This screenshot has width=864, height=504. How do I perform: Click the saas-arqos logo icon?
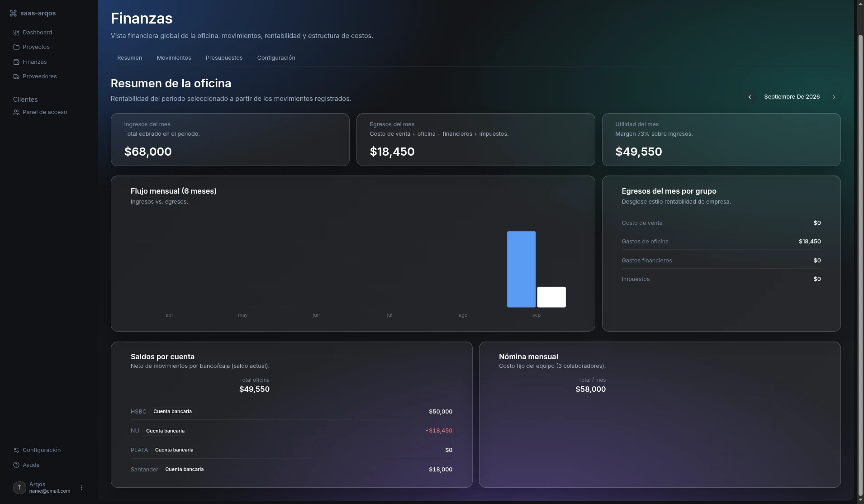click(x=13, y=13)
